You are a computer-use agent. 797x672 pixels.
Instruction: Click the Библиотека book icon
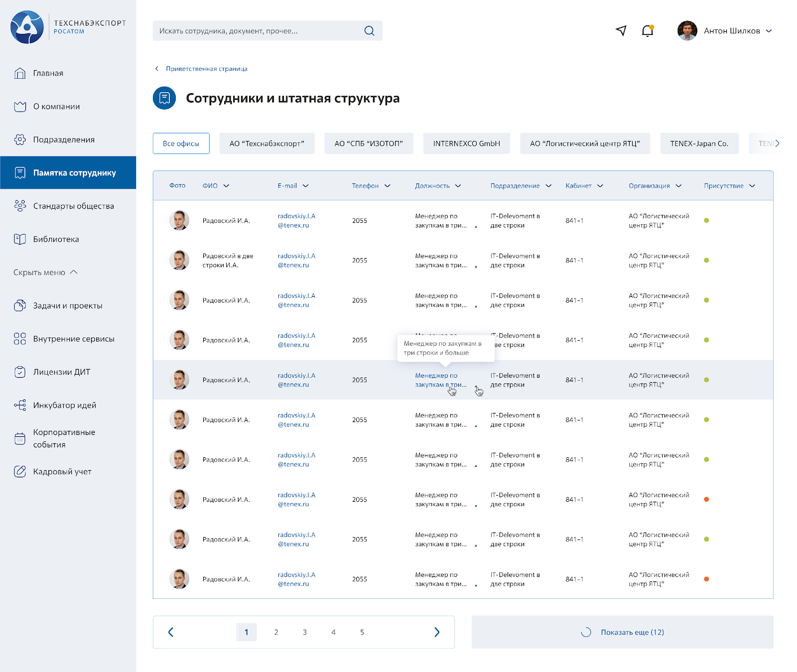[20, 239]
